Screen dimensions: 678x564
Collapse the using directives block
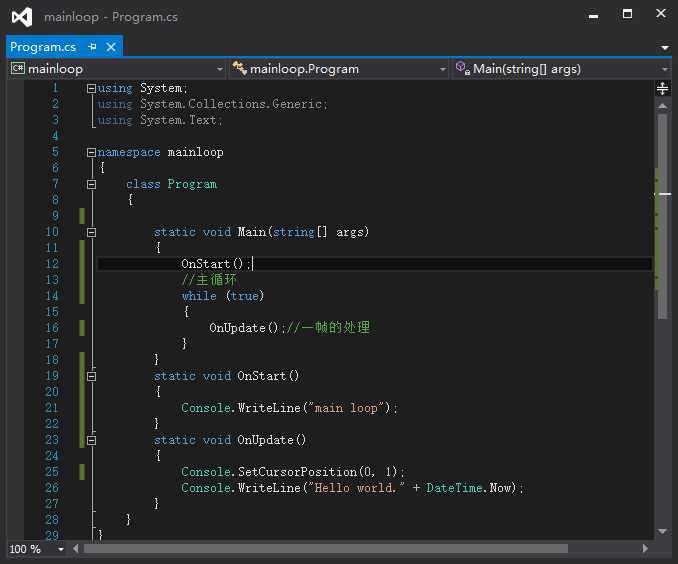(x=91, y=88)
